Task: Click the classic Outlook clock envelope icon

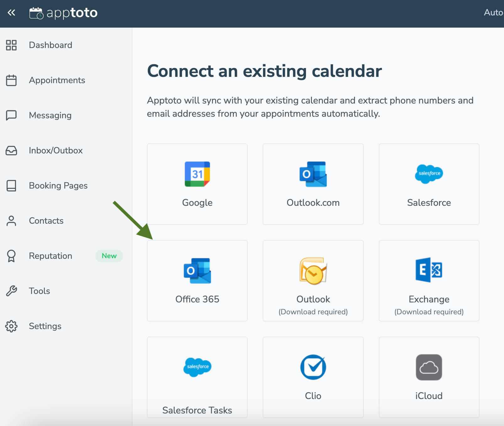Action: click(313, 271)
